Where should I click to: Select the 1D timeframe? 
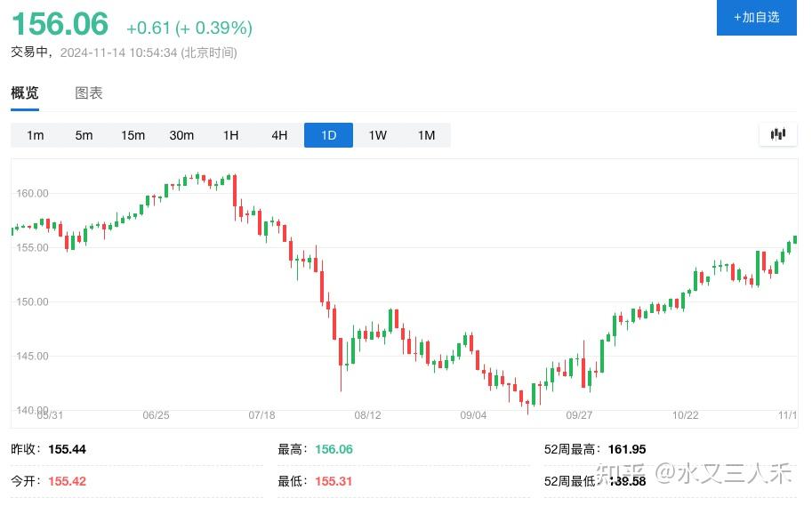coord(328,135)
